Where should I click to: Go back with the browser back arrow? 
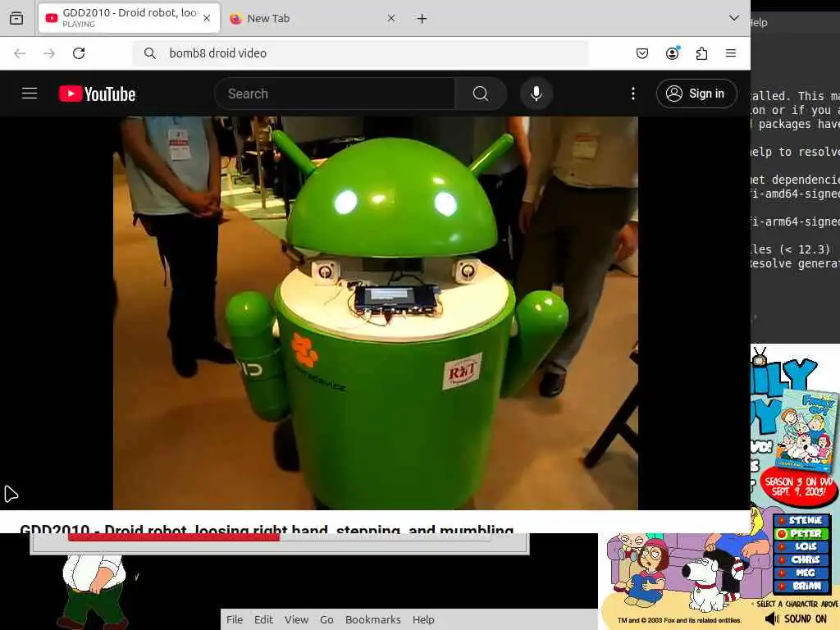point(20,53)
